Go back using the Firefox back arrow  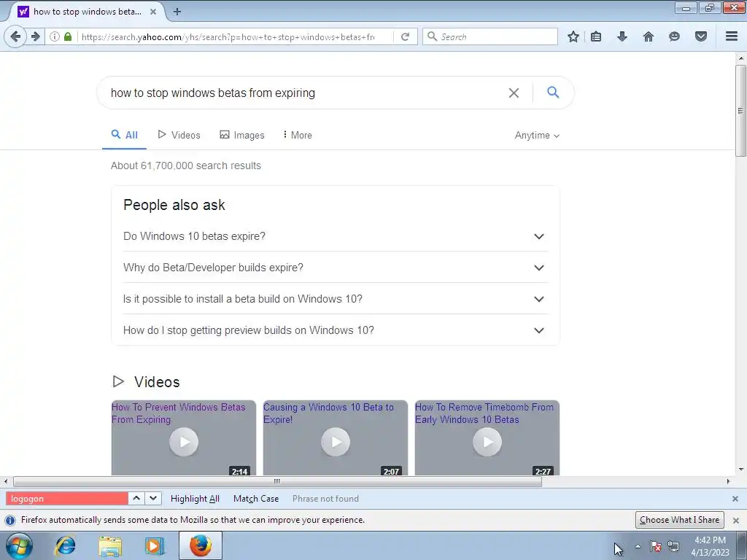pyautogui.click(x=15, y=36)
